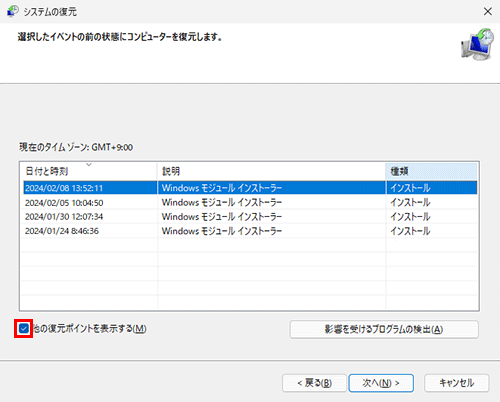The height and width of the screenshot is (402, 500).
Task: Click the 他の復元ポイントを表示する(M) label text
Action: (x=90, y=329)
